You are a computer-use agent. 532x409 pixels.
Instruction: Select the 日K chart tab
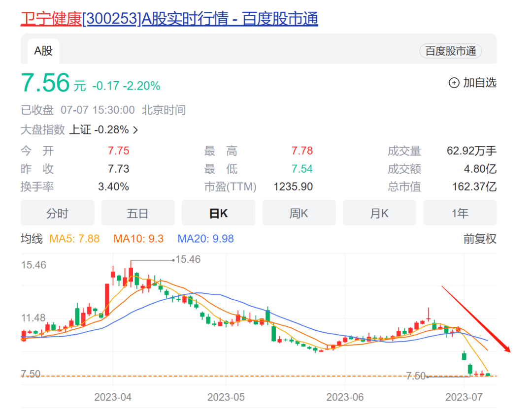(x=218, y=213)
